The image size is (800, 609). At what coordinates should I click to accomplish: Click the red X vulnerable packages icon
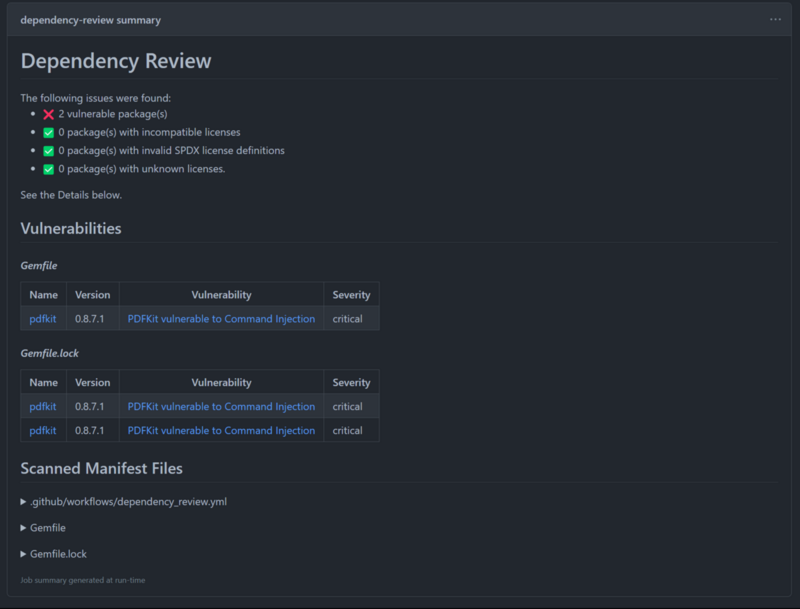(47, 114)
